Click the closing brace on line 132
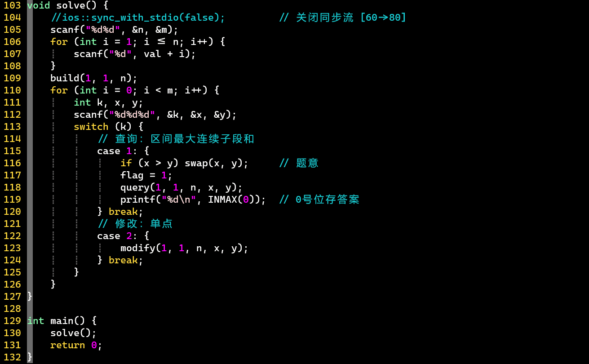The width and height of the screenshot is (589, 364). (30, 357)
